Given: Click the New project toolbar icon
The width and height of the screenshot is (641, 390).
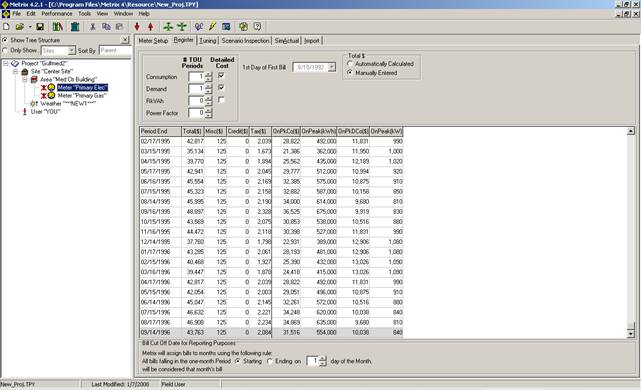Looking at the screenshot, I should coord(6,27).
